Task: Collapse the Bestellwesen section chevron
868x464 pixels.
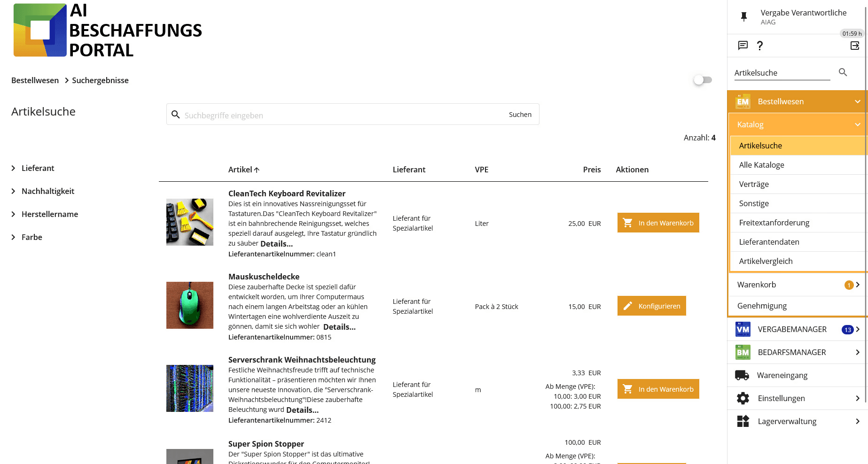Action: [858, 101]
